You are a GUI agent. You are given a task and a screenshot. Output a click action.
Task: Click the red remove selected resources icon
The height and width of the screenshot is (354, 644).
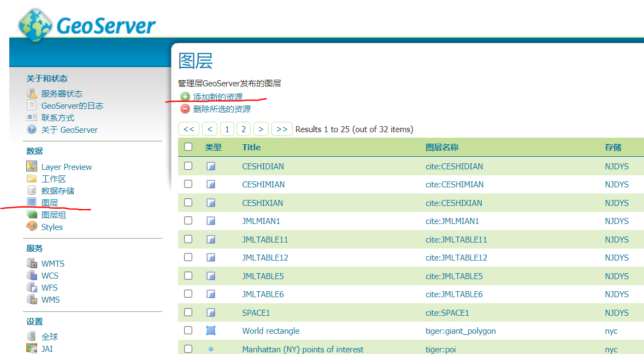click(185, 109)
